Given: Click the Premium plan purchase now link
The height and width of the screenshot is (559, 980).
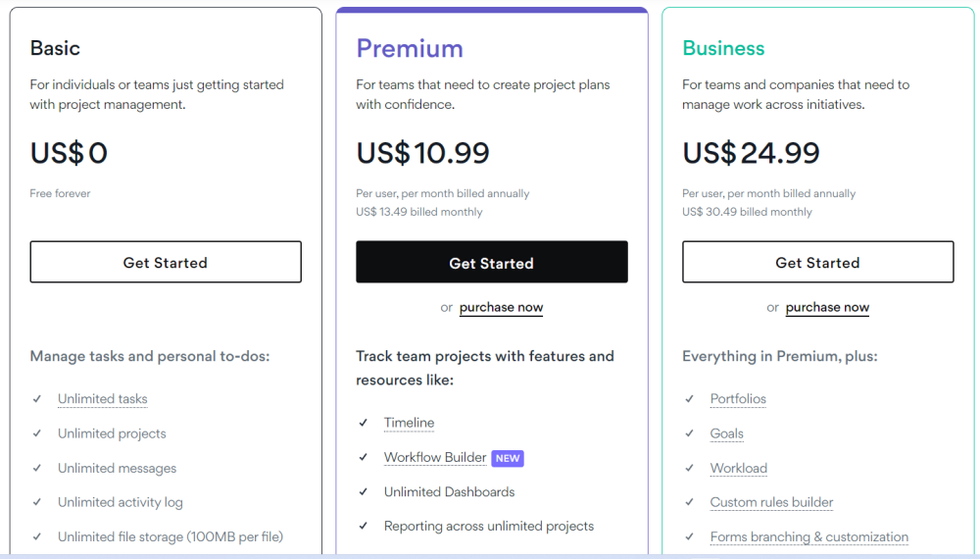Looking at the screenshot, I should [501, 307].
